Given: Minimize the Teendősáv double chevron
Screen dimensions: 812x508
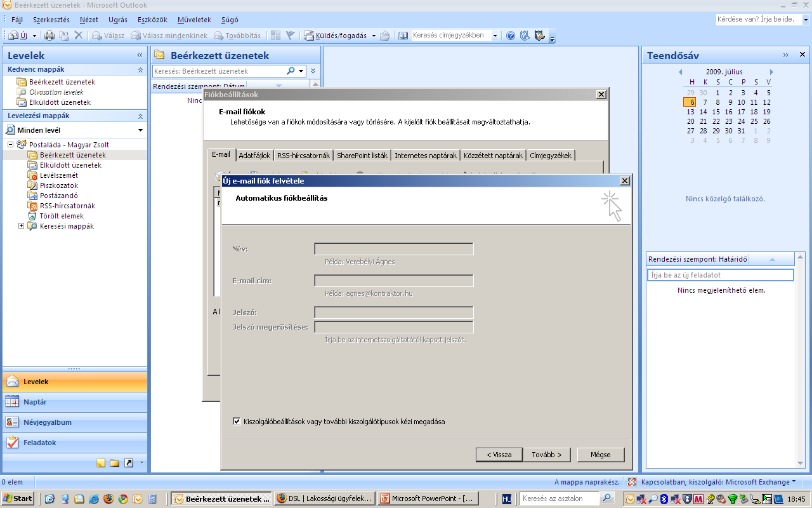Looking at the screenshot, I should [786, 55].
